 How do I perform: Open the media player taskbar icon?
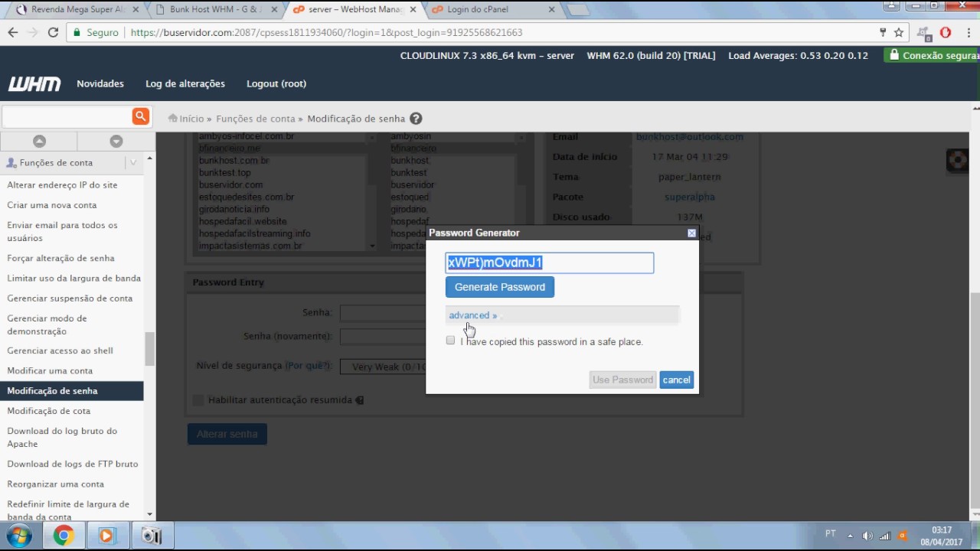coord(106,536)
